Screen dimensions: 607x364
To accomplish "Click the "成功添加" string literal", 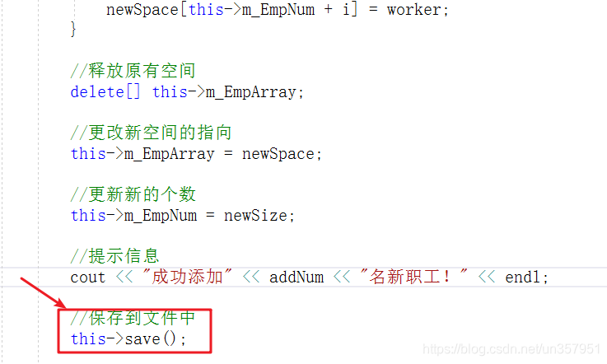I will click(187, 277).
